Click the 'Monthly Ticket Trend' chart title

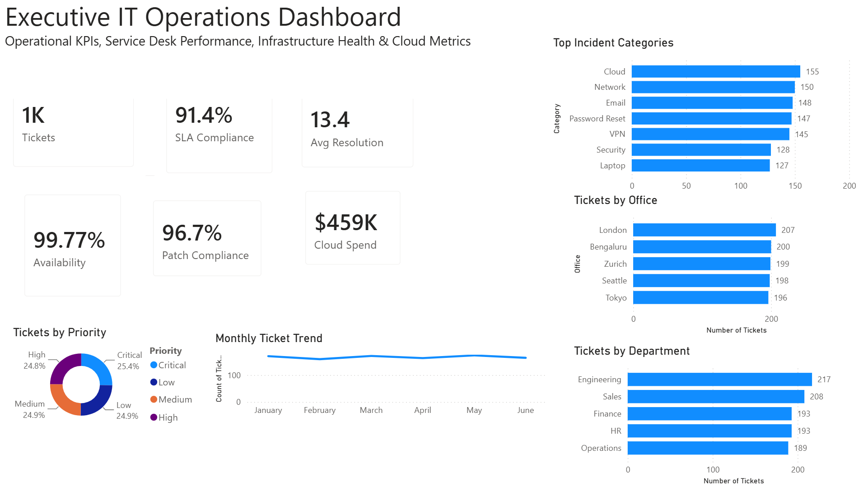[x=269, y=338]
